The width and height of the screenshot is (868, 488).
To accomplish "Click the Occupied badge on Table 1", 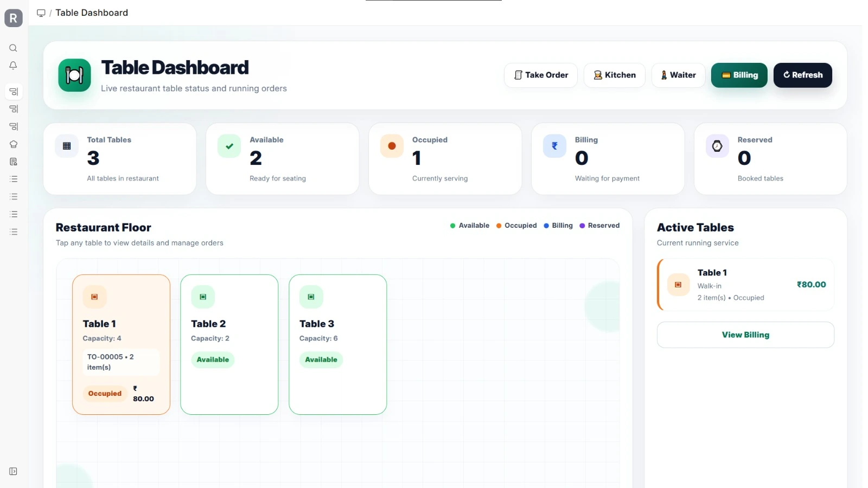I will click(x=105, y=394).
